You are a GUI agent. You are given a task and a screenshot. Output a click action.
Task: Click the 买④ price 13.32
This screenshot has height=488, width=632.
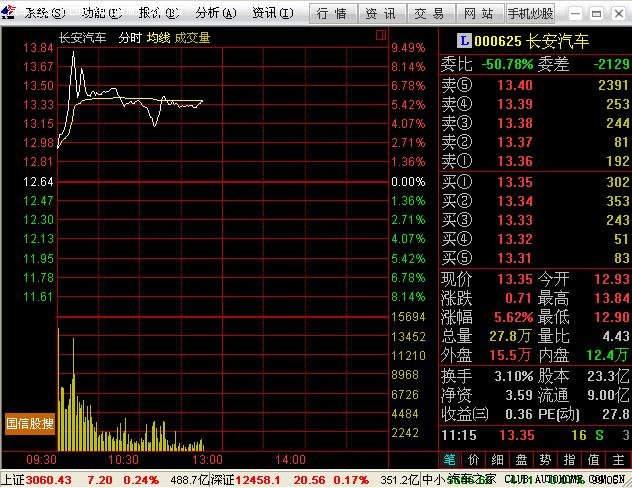(x=515, y=239)
